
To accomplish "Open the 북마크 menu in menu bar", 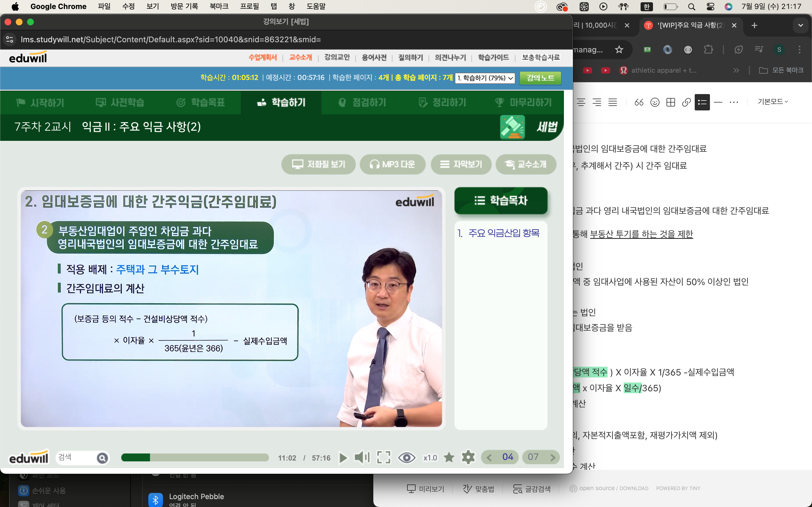I will tap(219, 6).
